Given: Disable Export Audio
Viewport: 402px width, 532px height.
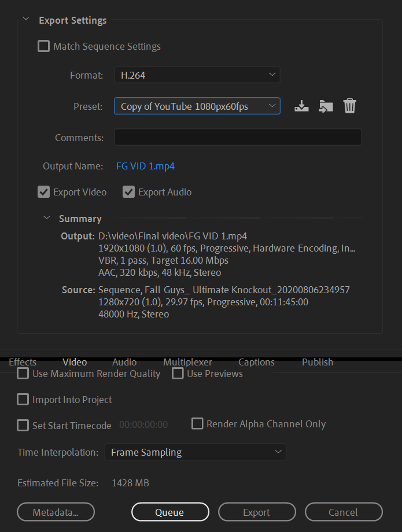Looking at the screenshot, I should [x=128, y=191].
